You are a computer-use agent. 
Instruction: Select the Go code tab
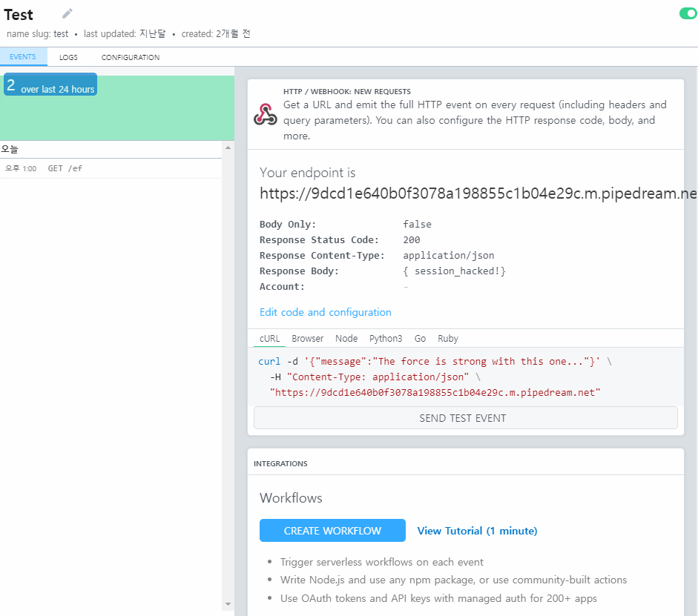(420, 339)
